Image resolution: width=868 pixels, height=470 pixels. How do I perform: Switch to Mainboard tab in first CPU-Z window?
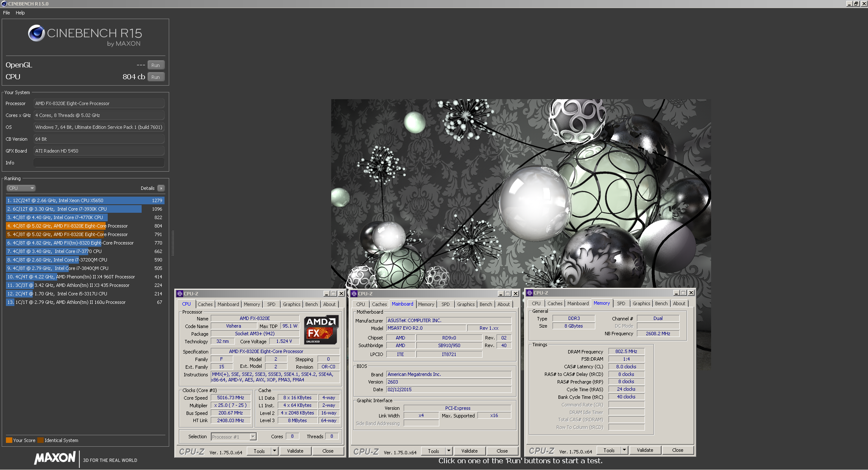(228, 304)
